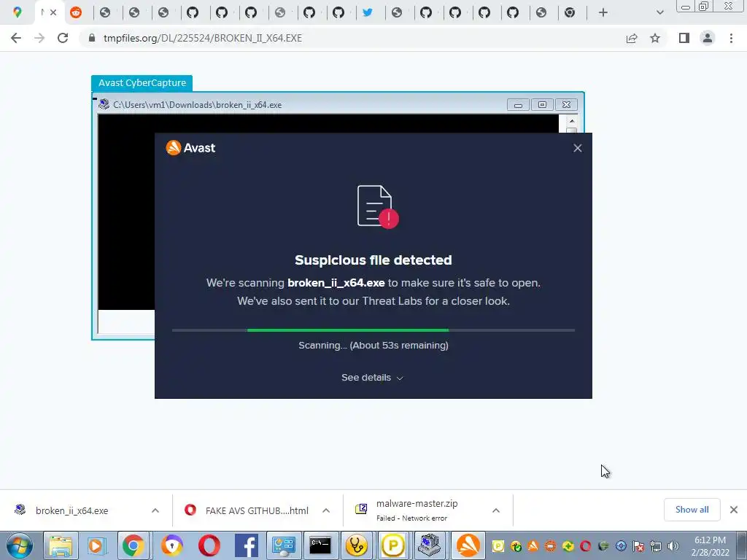Click the volume speaker tray icon
747x560 pixels.
point(673,546)
